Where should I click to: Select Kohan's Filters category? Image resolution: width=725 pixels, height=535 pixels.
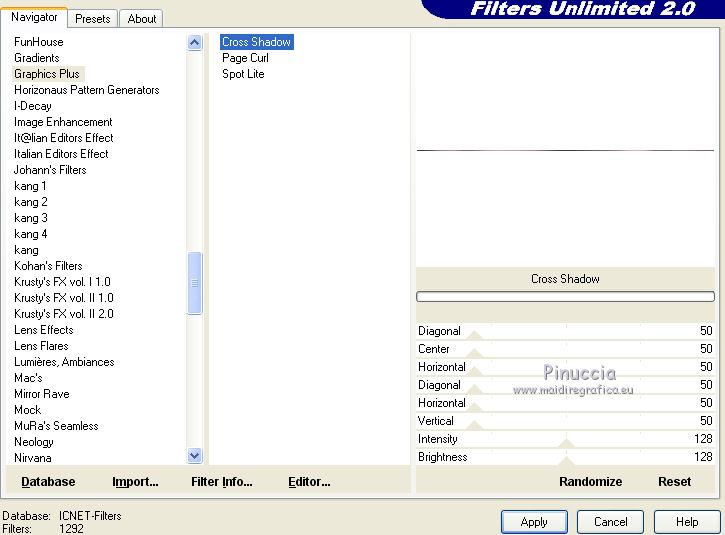click(48, 266)
